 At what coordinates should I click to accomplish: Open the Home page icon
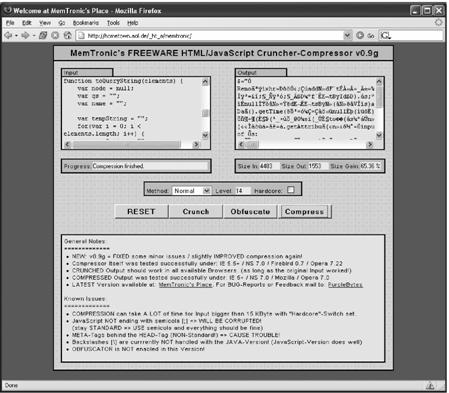click(x=68, y=35)
